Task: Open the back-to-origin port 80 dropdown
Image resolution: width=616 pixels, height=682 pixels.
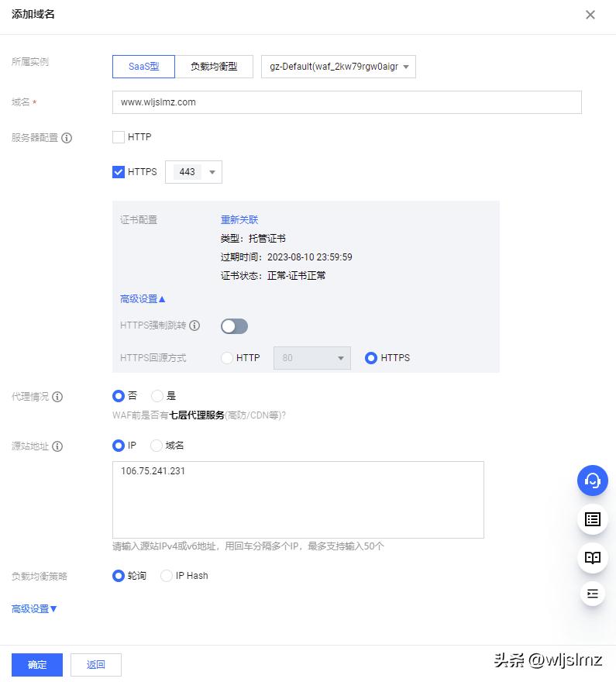Action: click(312, 358)
